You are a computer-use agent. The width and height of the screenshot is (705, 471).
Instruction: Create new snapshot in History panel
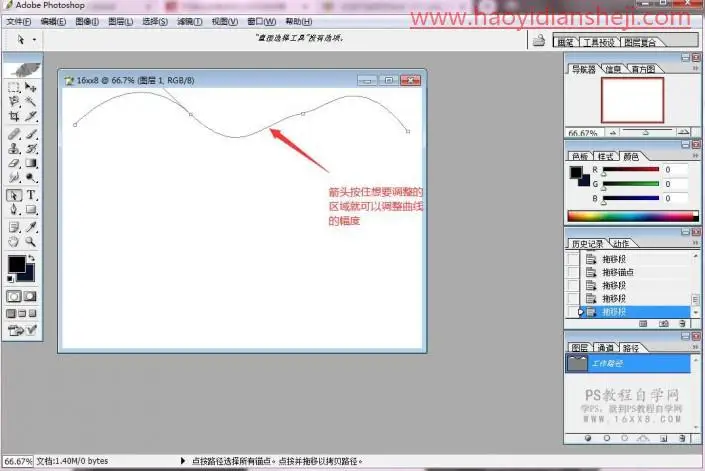tap(664, 324)
